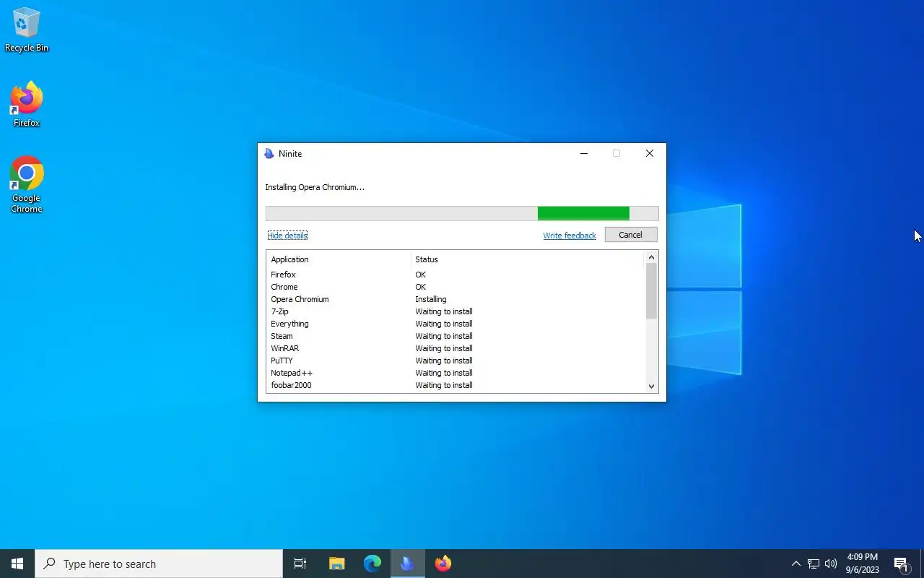Select the Google Chrome desktop shortcut
Viewport: 924px width, 578px height.
pyautogui.click(x=27, y=185)
